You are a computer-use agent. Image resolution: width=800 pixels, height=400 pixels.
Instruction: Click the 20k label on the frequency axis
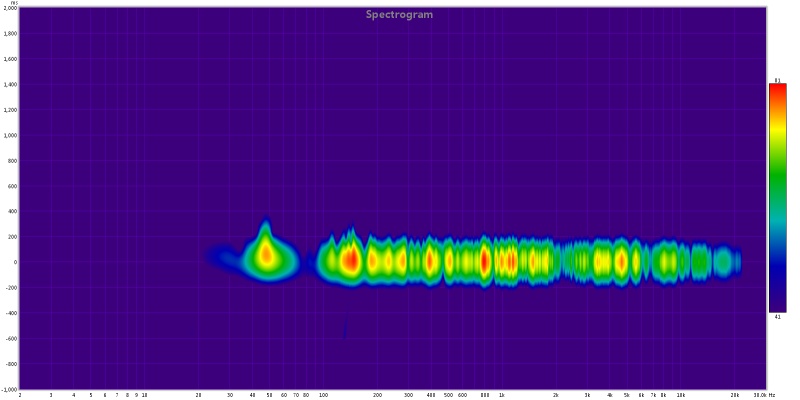735,395
